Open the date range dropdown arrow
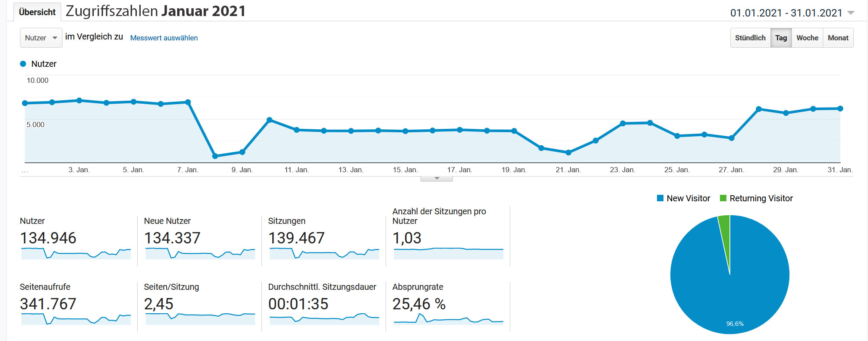The width and height of the screenshot is (868, 341). coord(851,13)
